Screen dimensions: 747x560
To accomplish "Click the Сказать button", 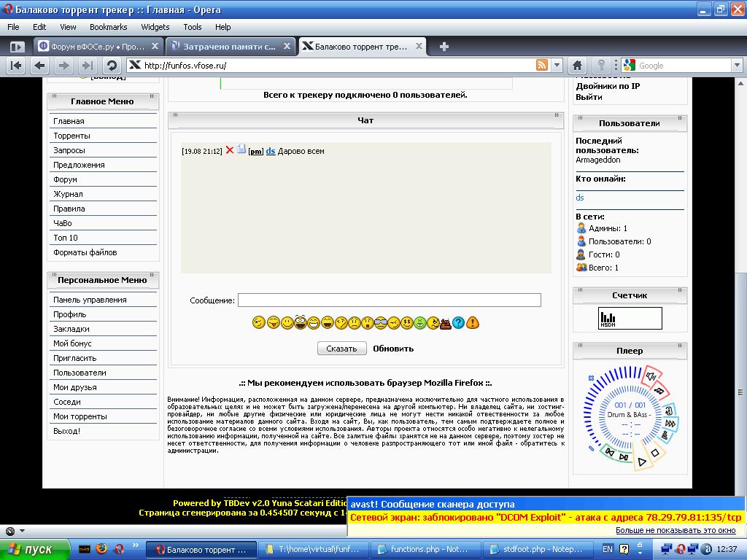I will click(x=341, y=349).
